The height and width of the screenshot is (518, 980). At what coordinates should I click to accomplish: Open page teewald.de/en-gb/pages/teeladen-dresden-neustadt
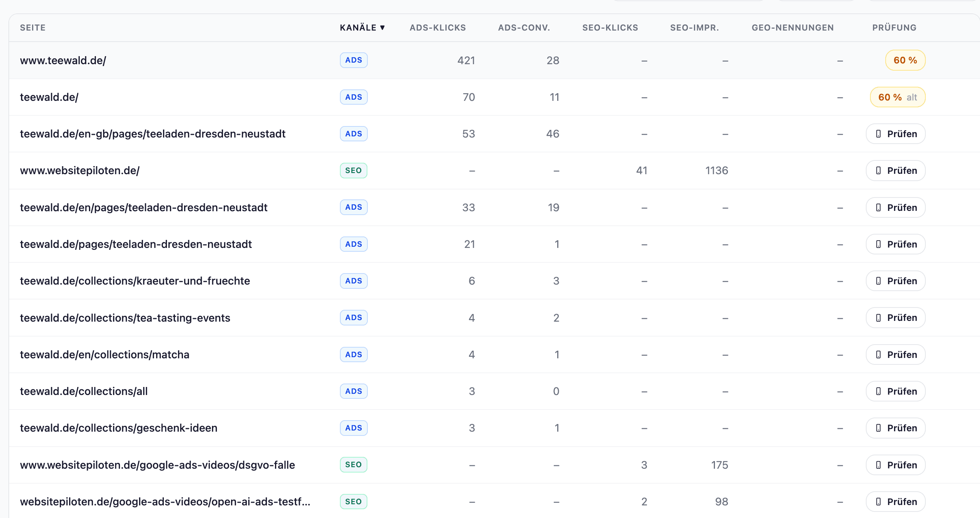click(153, 134)
